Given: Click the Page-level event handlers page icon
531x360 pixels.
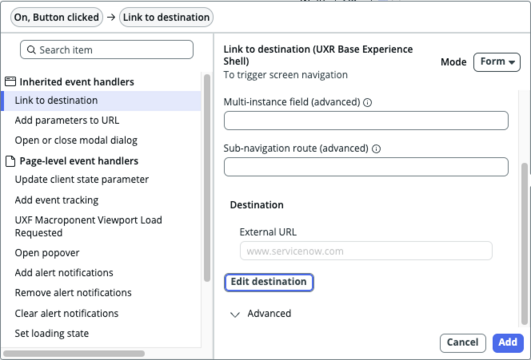Looking at the screenshot, I should [x=10, y=161].
